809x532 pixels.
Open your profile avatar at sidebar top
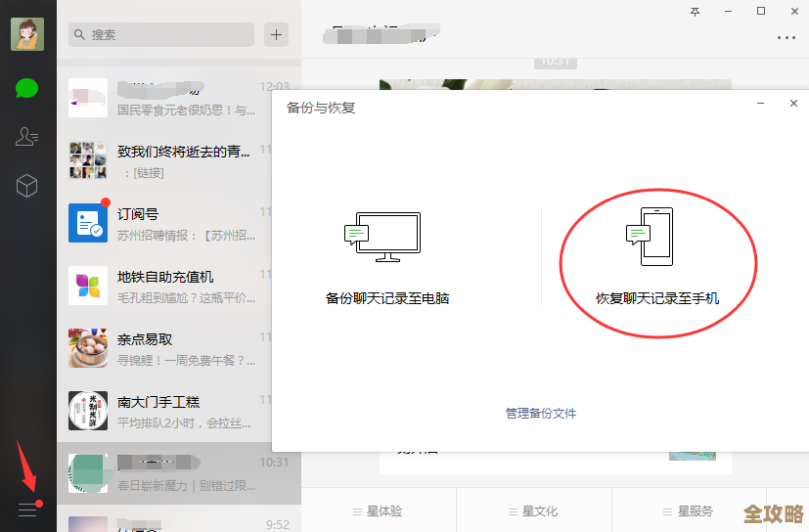pyautogui.click(x=27, y=34)
